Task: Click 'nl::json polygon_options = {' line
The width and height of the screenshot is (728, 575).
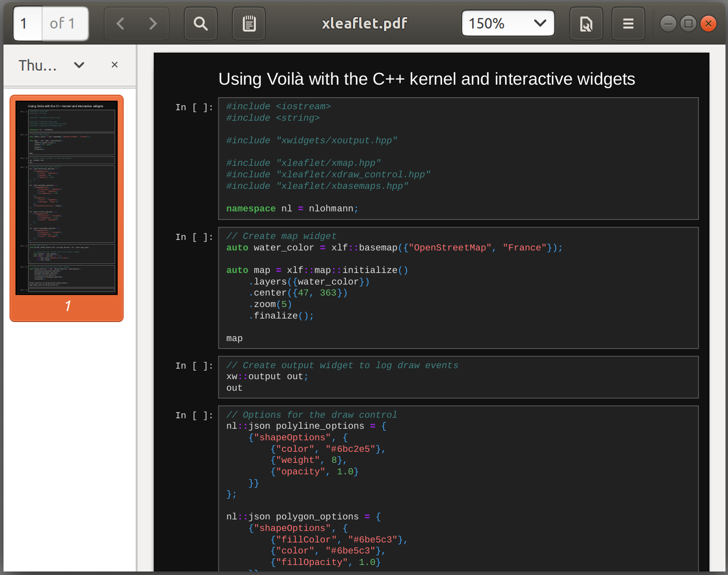Action: (x=303, y=517)
